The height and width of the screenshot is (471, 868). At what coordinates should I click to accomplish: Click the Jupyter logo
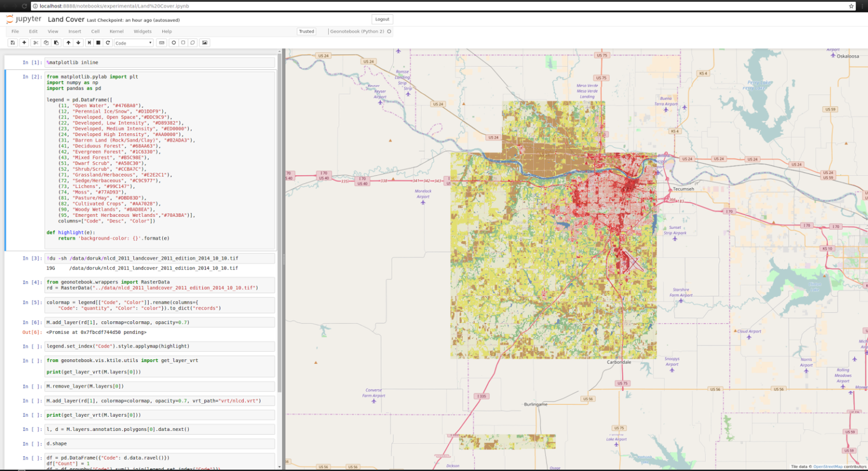[x=24, y=19]
